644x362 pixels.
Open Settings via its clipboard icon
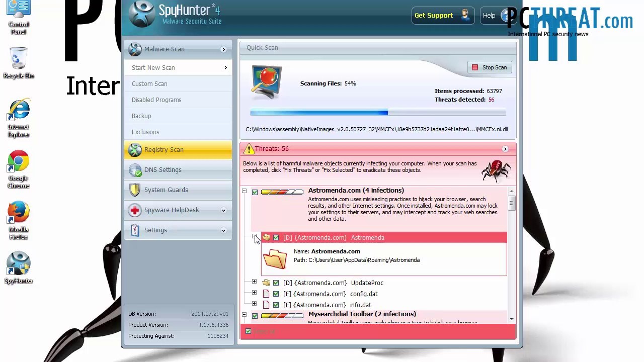click(x=135, y=230)
